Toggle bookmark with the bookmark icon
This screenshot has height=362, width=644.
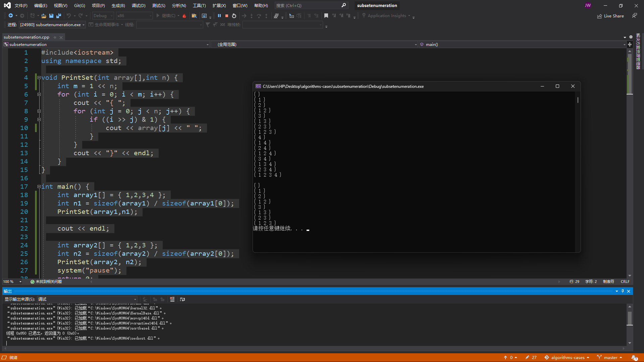[x=326, y=16]
